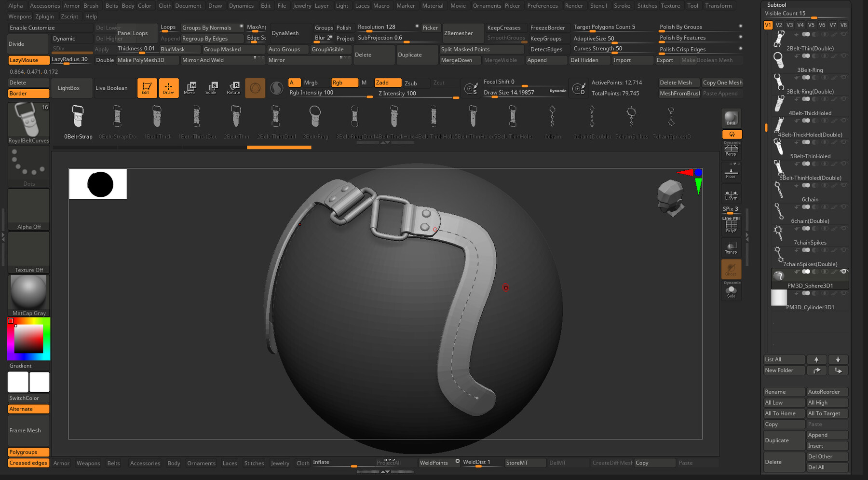Image resolution: width=868 pixels, height=480 pixels.
Task: Pick a color in the color picker square
Action: pos(28,339)
